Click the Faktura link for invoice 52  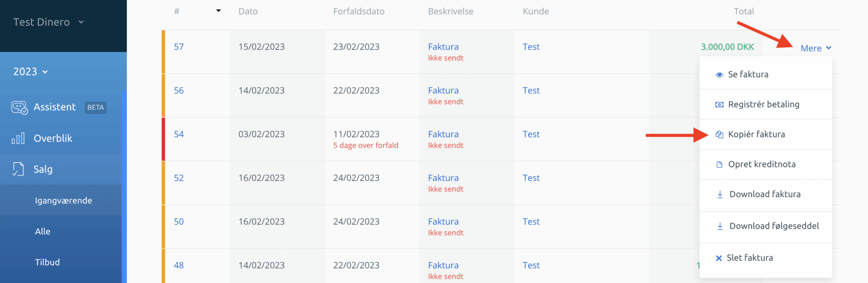(443, 178)
